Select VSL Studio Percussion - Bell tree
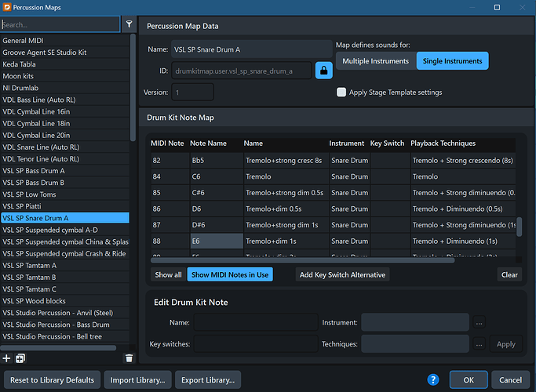The width and height of the screenshot is (536, 392). [x=65, y=336]
